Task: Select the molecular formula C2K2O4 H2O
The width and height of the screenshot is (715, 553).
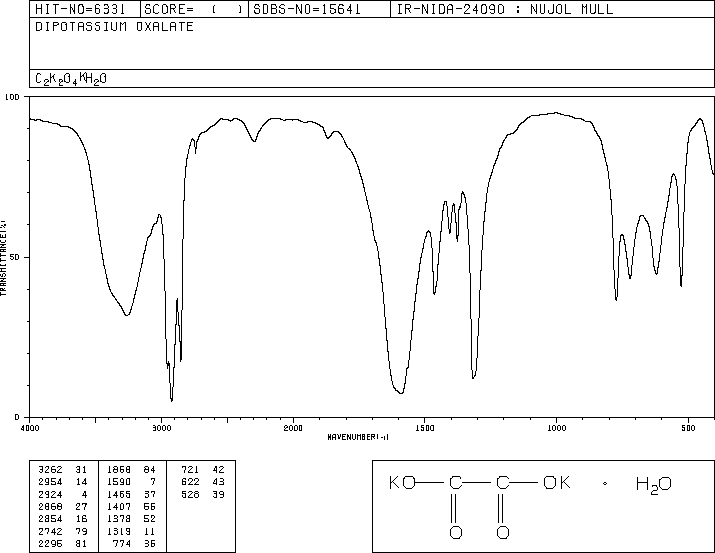Action: [x=71, y=79]
